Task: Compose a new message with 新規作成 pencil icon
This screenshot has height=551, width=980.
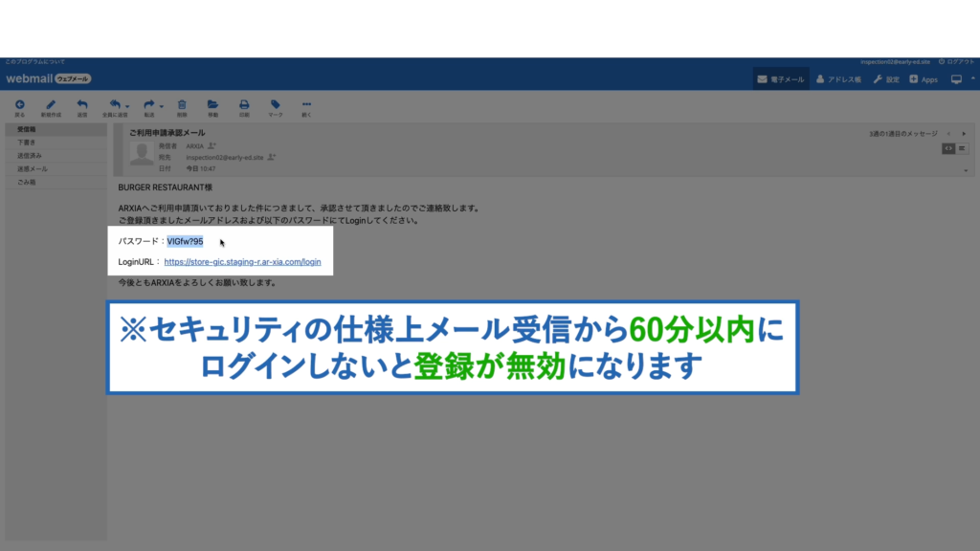Action: [x=51, y=105]
